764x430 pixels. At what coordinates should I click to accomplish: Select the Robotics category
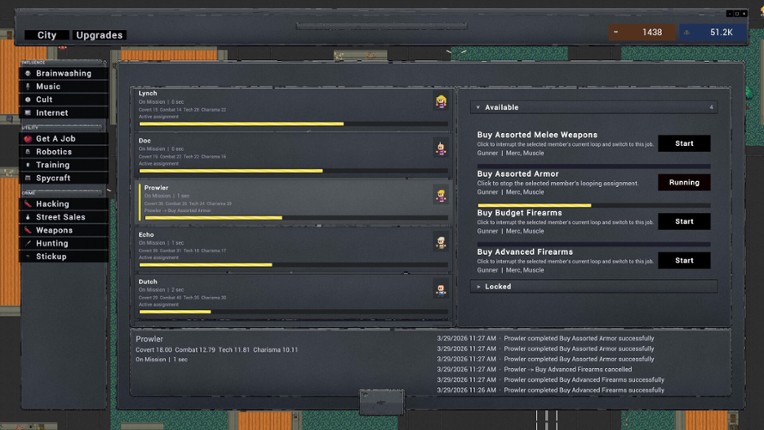(x=63, y=152)
